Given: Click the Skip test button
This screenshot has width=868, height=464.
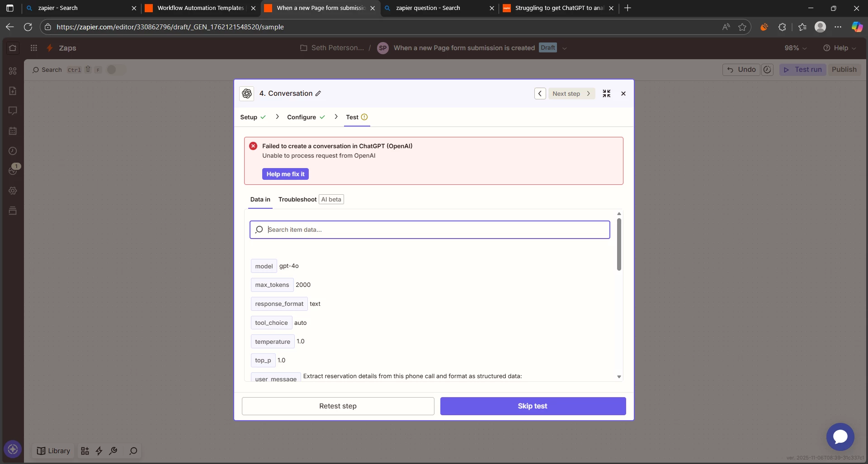Looking at the screenshot, I should click(x=533, y=406).
